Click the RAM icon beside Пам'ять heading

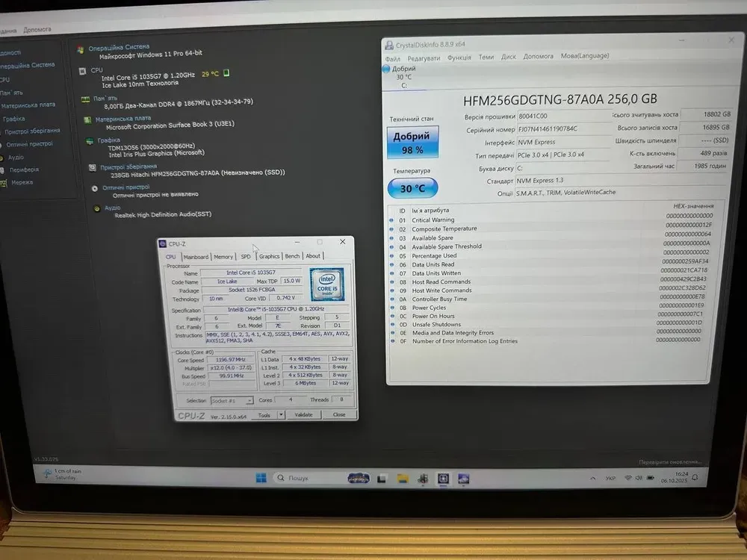(x=86, y=99)
